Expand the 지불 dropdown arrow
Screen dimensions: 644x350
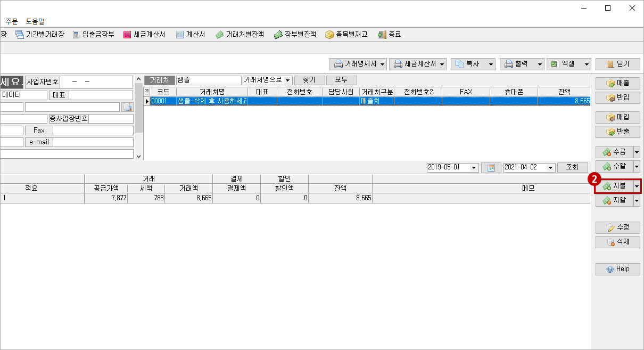(637, 186)
